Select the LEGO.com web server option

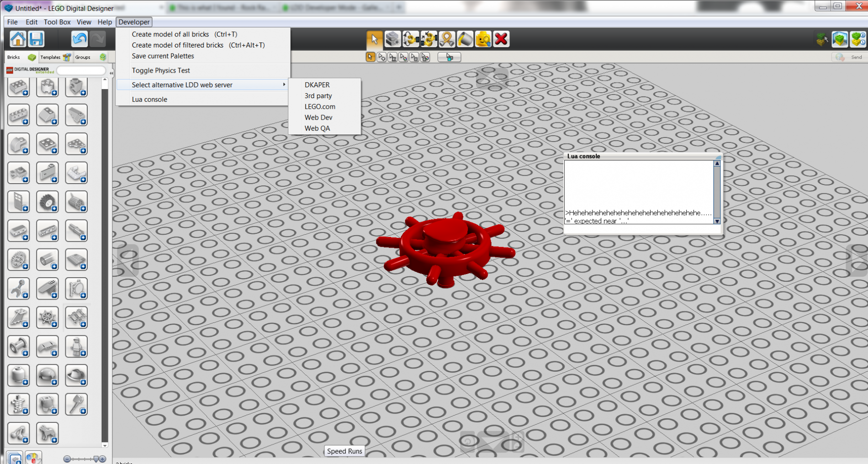(x=320, y=106)
